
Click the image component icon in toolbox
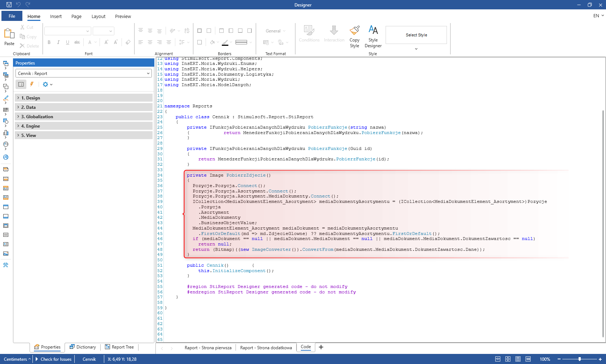(x=6, y=254)
